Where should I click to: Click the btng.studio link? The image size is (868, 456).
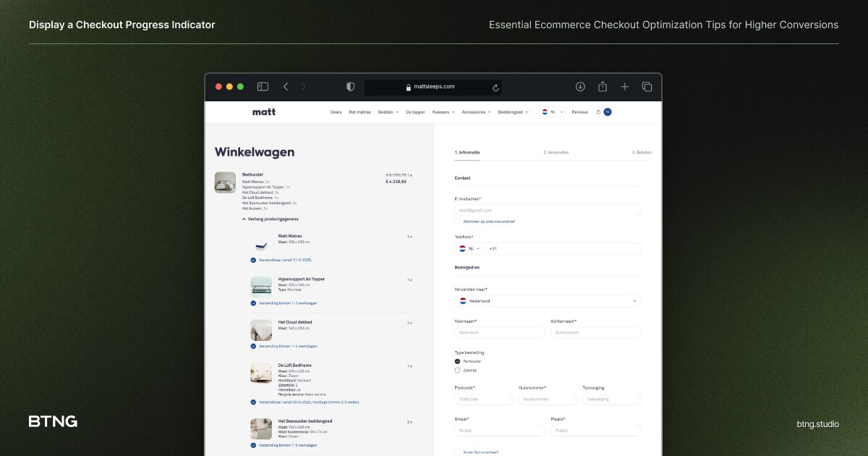click(817, 423)
